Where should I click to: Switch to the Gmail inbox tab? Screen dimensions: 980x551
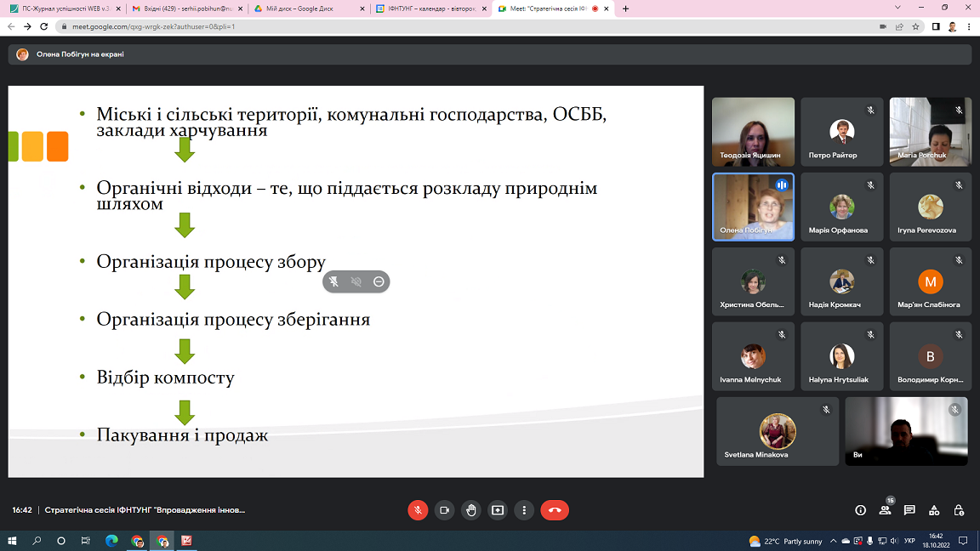pyautogui.click(x=182, y=9)
